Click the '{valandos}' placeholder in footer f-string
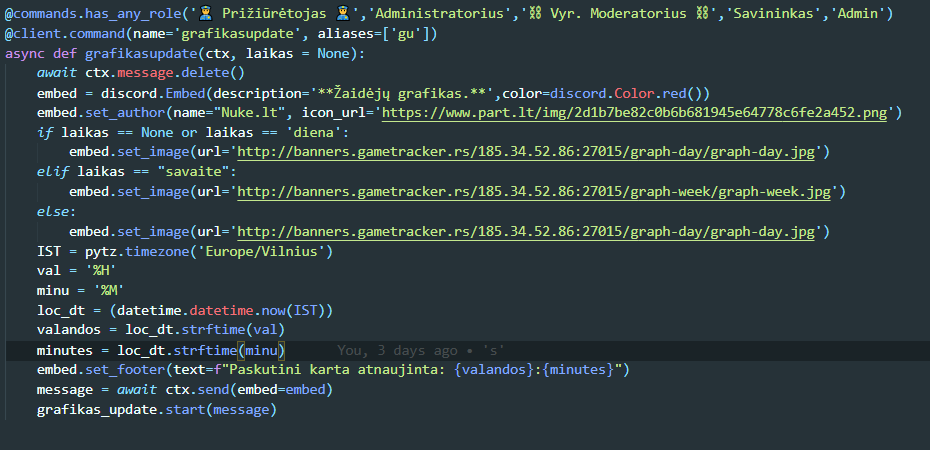 pos(493,370)
